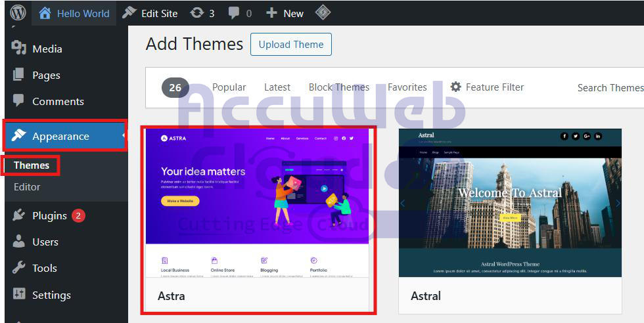Open the Editor submenu item
Image resolution: width=644 pixels, height=323 pixels.
click(x=27, y=186)
